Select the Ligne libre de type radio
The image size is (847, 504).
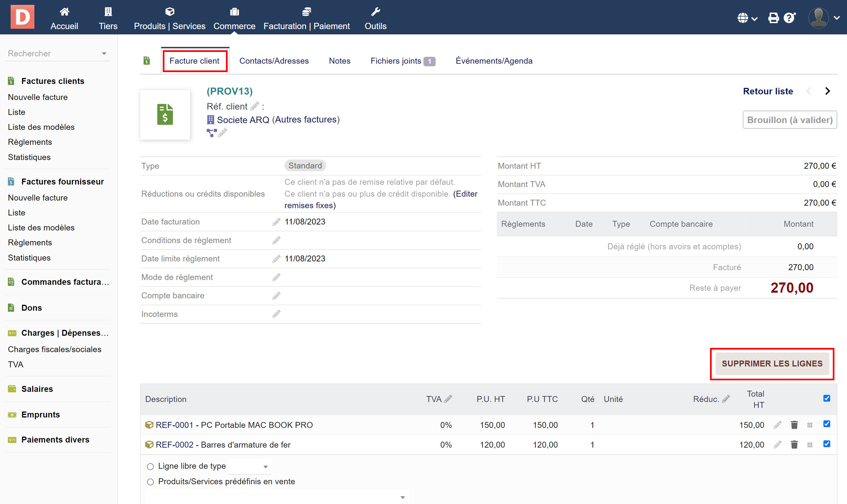click(150, 467)
